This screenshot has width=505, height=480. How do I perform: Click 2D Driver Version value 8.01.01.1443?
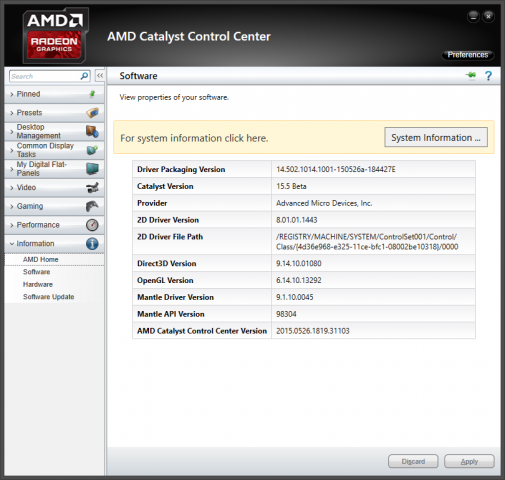click(x=296, y=220)
